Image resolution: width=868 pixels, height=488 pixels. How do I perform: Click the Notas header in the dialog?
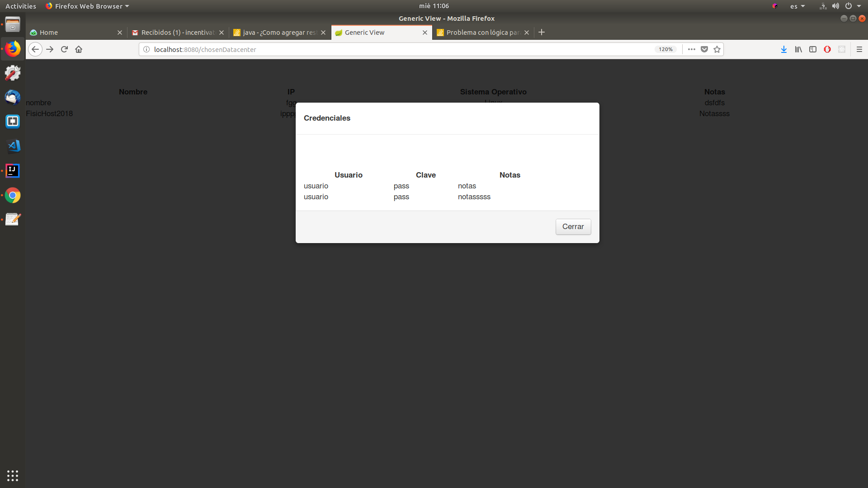(510, 175)
